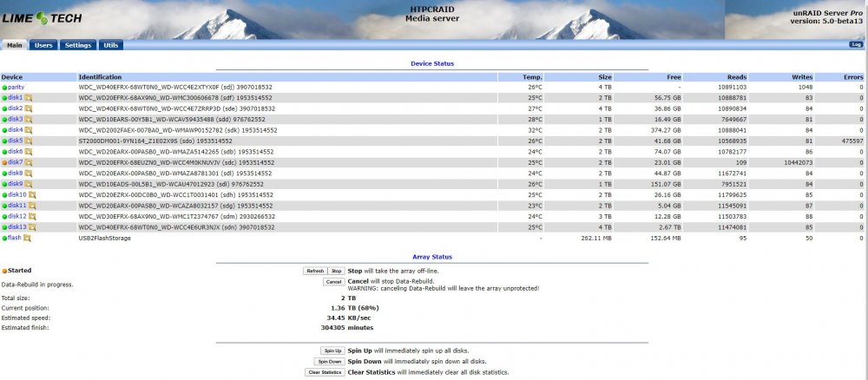Open the disk12 device link
Image resolution: width=868 pixels, height=380 pixels.
(x=17, y=217)
